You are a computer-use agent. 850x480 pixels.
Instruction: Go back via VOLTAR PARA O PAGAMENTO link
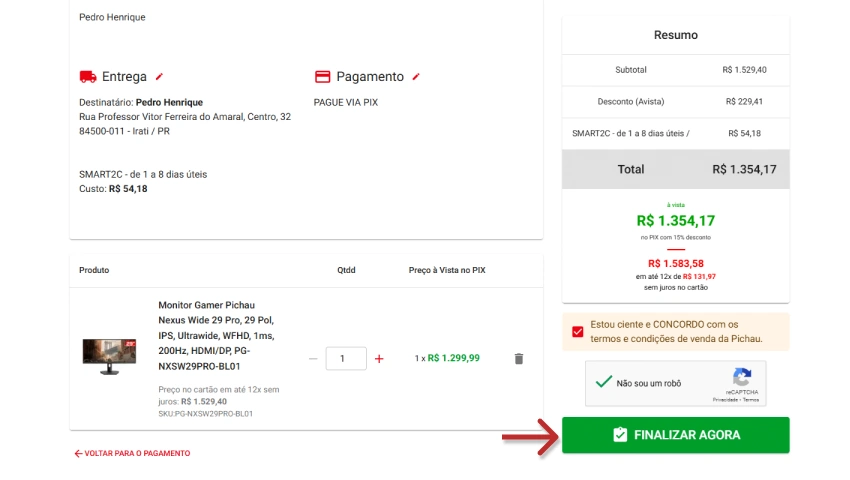coord(132,453)
